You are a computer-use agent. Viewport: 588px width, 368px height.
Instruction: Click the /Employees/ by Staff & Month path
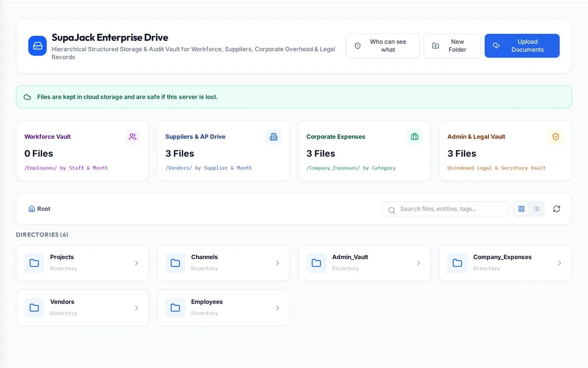(66, 168)
